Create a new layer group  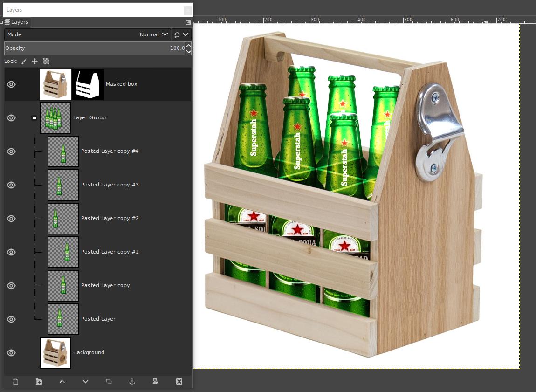click(x=39, y=381)
